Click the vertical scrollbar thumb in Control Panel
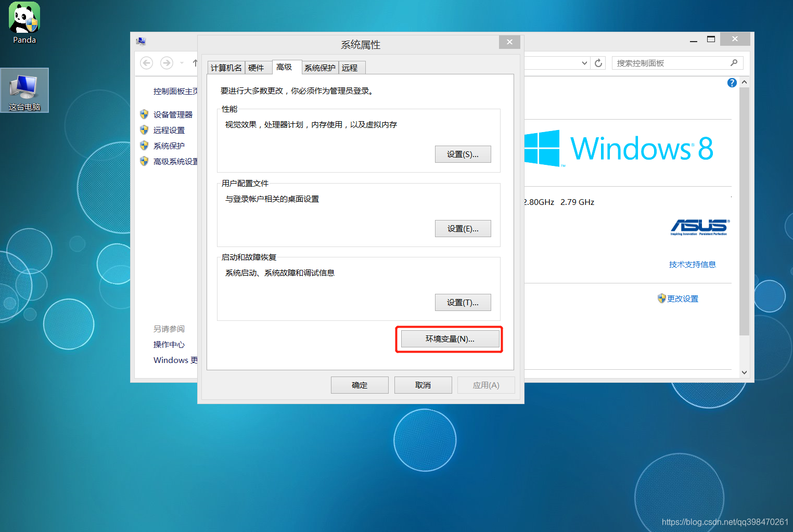793x532 pixels. [x=744, y=211]
